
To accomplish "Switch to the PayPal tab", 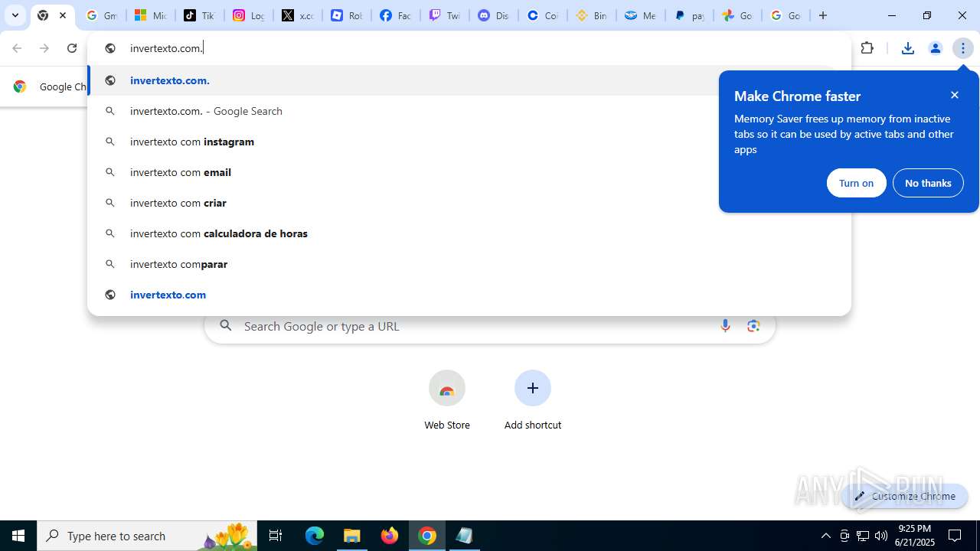I will pos(689,15).
